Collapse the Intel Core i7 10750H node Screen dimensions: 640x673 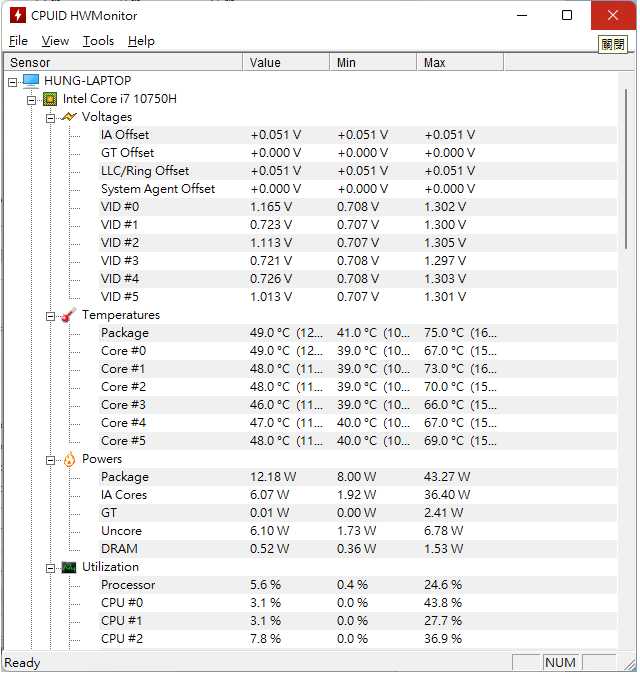coord(31,100)
